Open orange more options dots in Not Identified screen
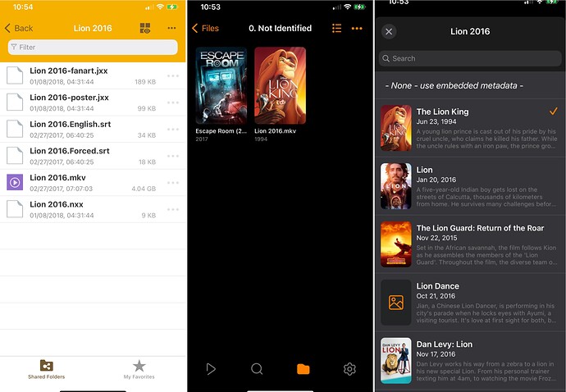This screenshot has height=392, width=566. pyautogui.click(x=357, y=28)
